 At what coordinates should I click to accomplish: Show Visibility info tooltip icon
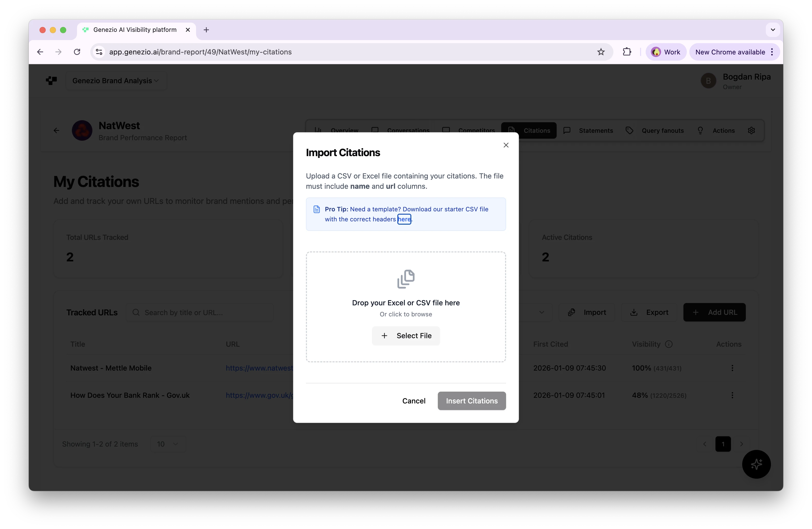669,344
